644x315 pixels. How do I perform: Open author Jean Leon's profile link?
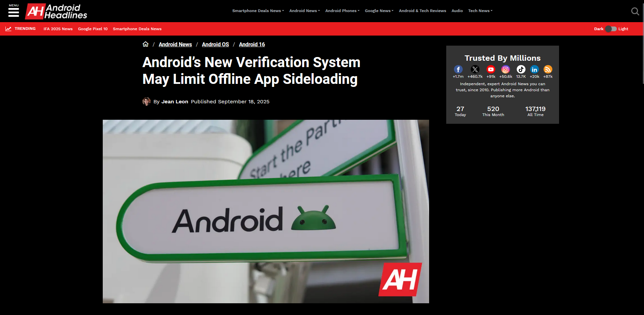175,102
